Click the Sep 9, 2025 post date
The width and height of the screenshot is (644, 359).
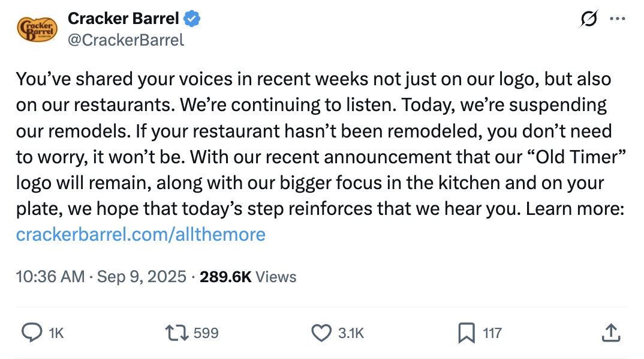click(142, 277)
